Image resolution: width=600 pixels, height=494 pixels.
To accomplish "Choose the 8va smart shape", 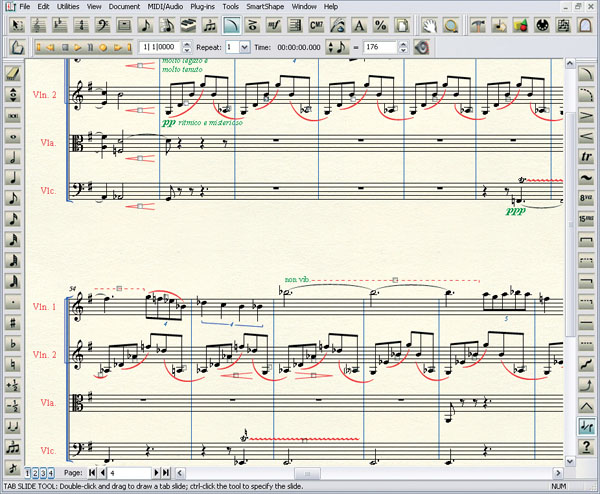I will point(586,198).
